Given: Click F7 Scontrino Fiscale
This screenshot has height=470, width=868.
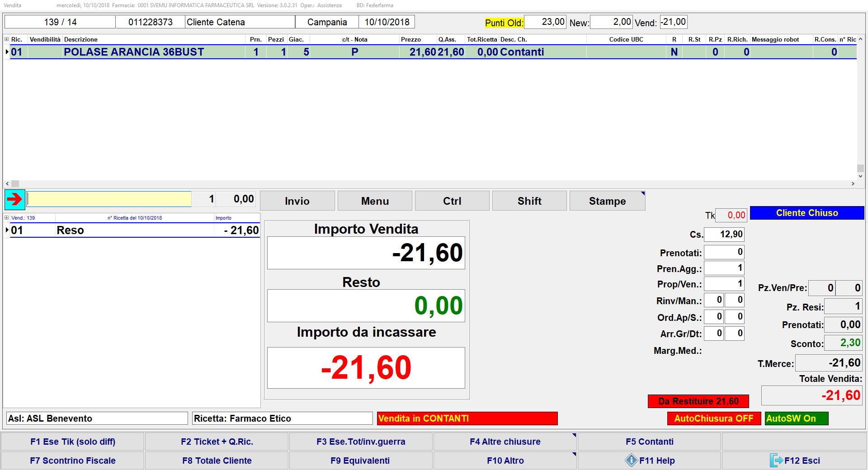Looking at the screenshot, I should click(73, 461).
